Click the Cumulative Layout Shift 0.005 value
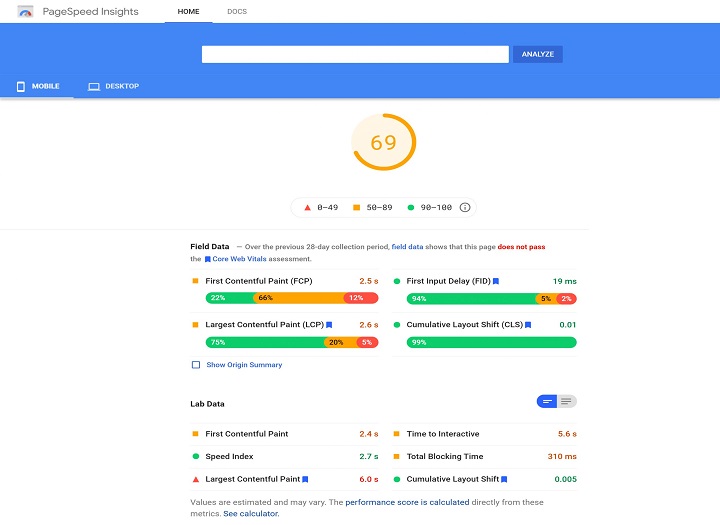 (x=565, y=480)
